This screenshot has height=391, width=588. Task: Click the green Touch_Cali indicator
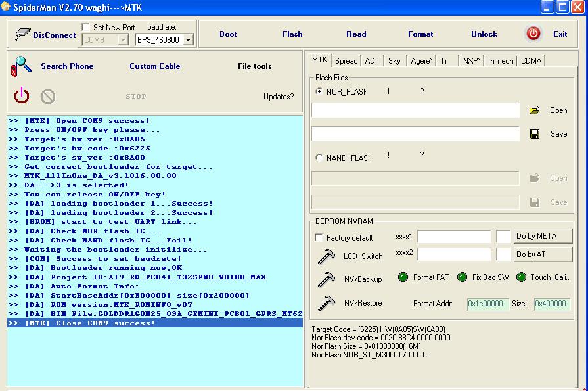pyautogui.click(x=521, y=277)
